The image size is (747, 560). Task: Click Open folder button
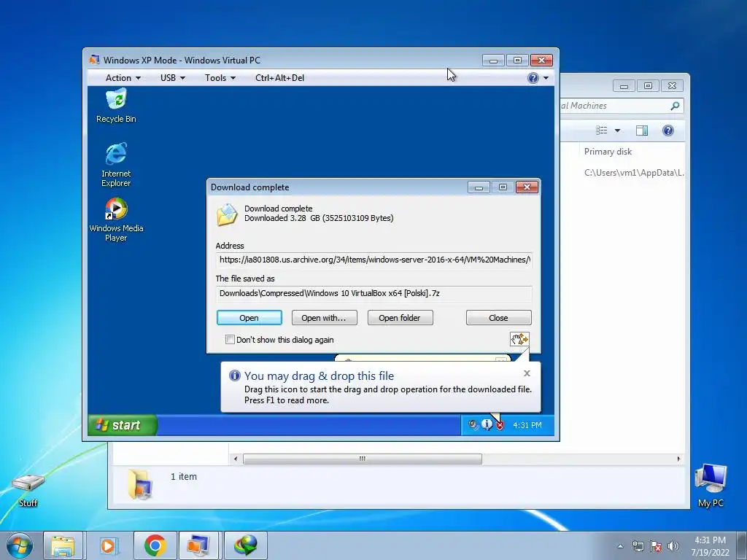[400, 318]
